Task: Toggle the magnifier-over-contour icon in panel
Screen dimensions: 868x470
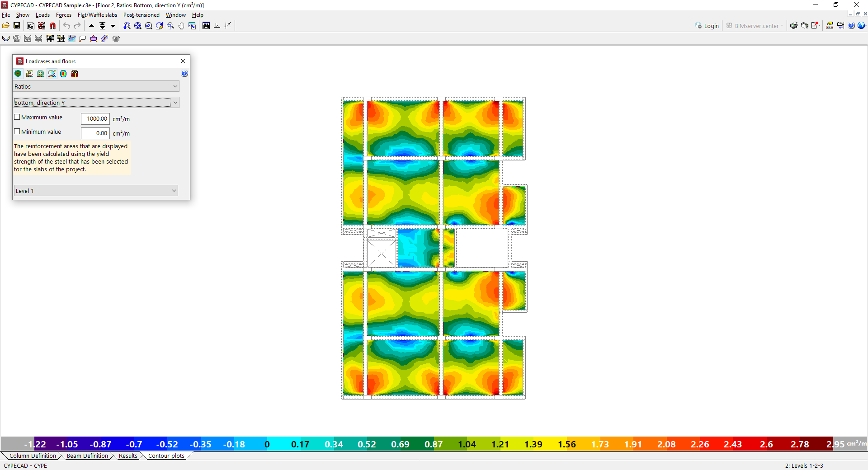Action: pos(52,74)
